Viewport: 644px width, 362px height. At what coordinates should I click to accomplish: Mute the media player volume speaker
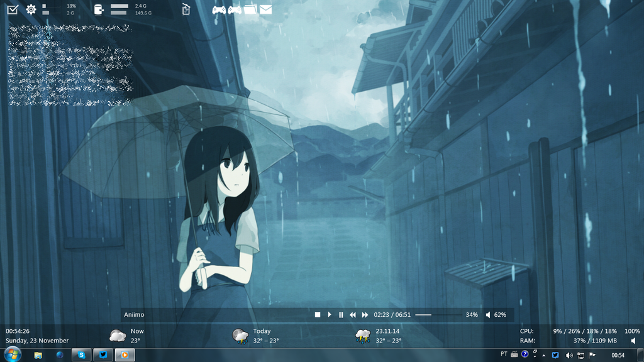488,314
